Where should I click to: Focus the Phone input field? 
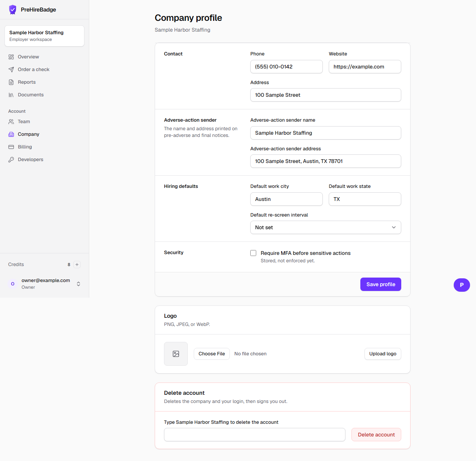click(286, 67)
